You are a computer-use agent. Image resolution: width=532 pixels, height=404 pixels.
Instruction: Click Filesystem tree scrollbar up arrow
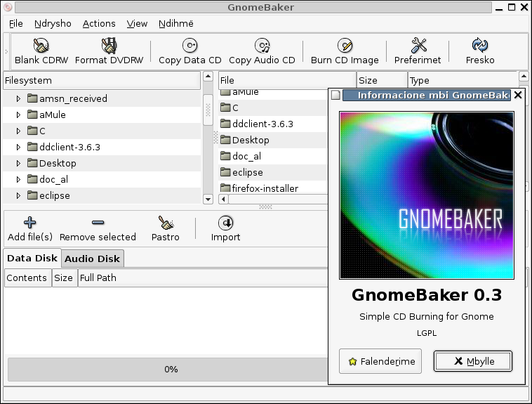pyautogui.click(x=208, y=76)
